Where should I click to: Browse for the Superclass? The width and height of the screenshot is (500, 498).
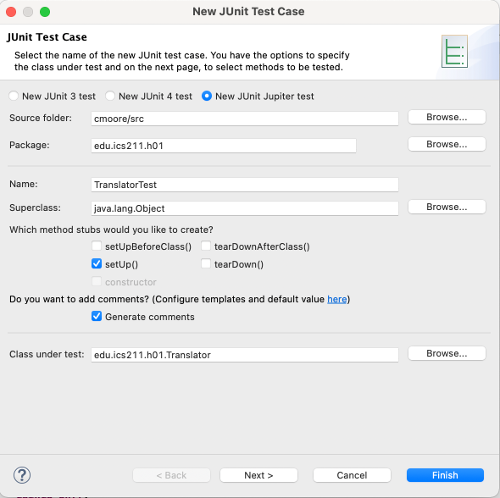coord(447,207)
